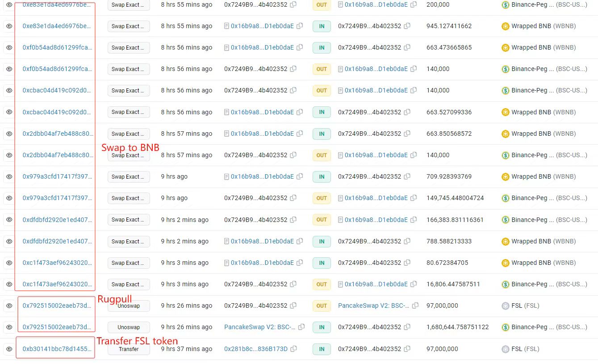Viewport: 598px width, 364px height.
Task: Click the eye icon on the 1,680,644.758751122 row
Action: 9,327
